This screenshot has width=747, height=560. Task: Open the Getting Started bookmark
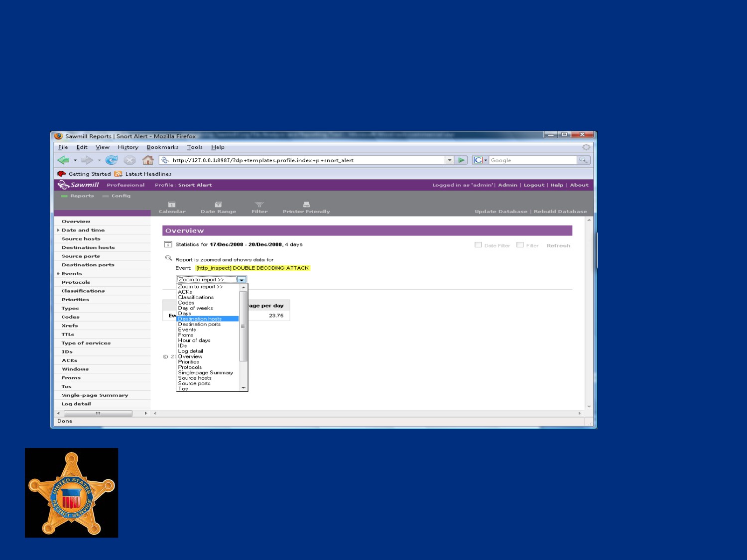pyautogui.click(x=84, y=174)
